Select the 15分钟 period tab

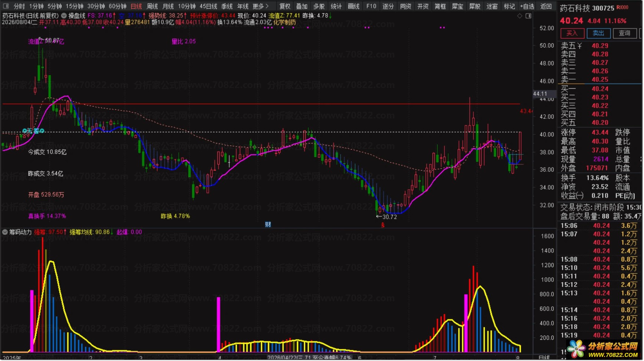(x=75, y=6)
